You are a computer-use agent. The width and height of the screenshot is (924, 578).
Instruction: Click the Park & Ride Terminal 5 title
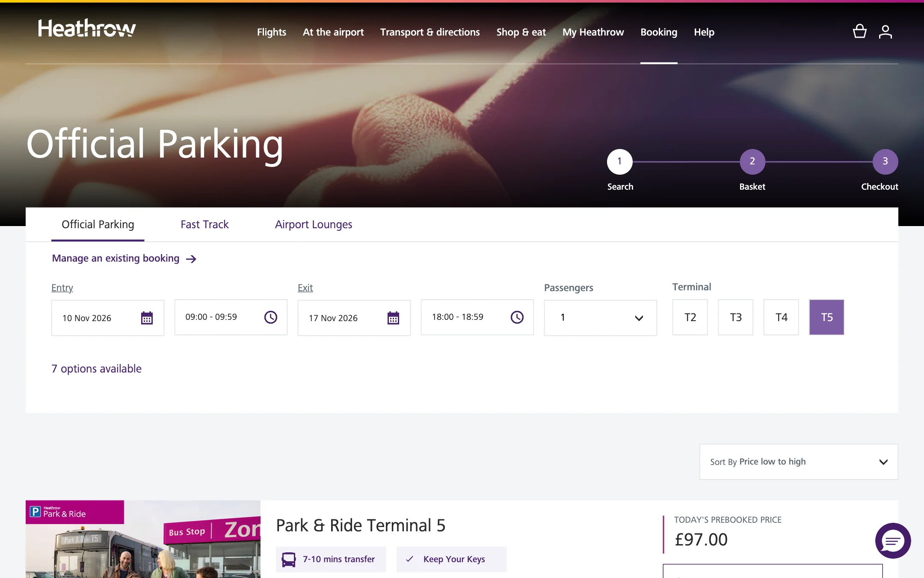point(361,525)
